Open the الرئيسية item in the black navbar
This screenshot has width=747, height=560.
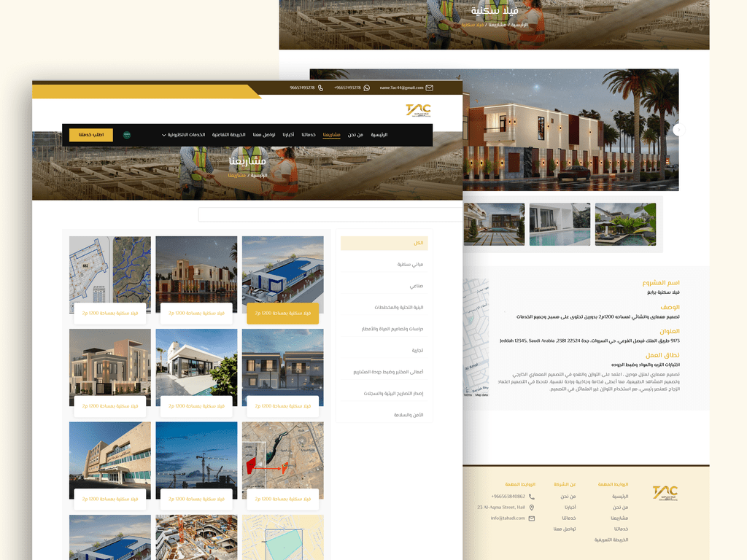pos(379,135)
